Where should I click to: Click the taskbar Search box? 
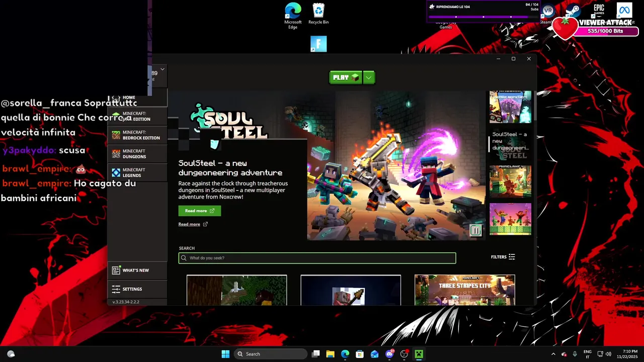pos(271,354)
